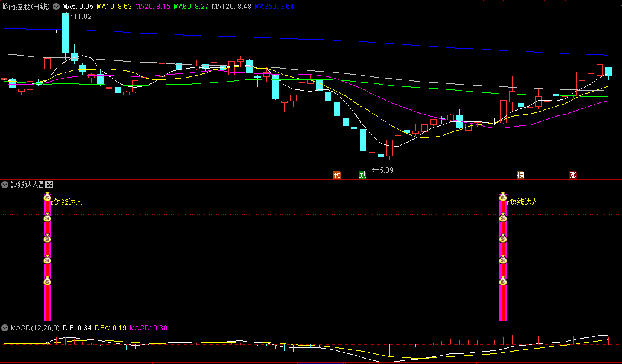Open the dropdown beside 岭南控股(日线) title
The image size is (622, 364).
click(56, 7)
